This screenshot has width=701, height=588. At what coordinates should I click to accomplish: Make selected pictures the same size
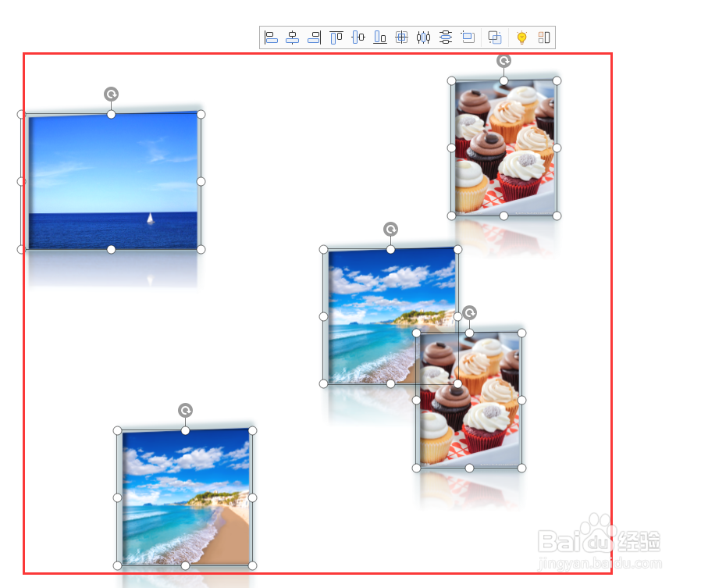[x=468, y=37]
